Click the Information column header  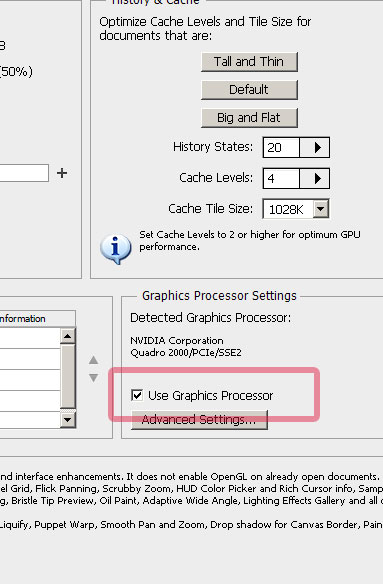coord(37,319)
